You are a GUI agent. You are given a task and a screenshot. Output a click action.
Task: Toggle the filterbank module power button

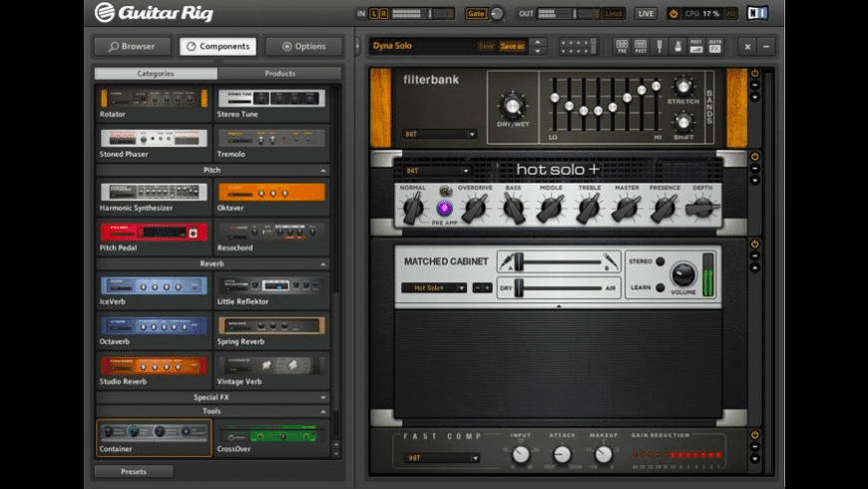754,74
